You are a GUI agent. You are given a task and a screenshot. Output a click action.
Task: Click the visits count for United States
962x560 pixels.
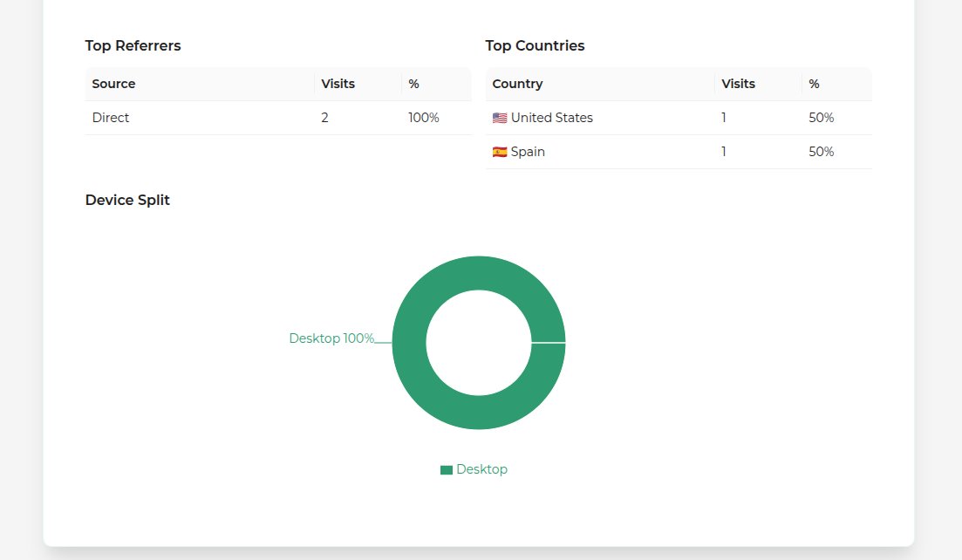coord(724,118)
